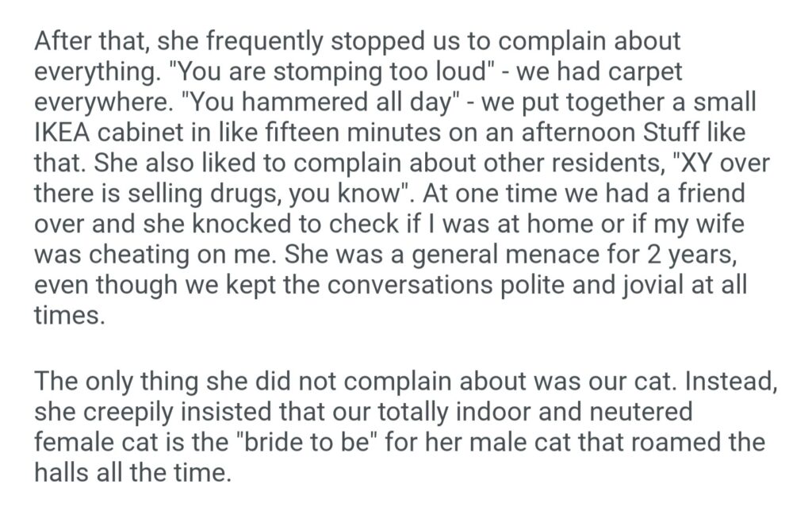Click the word "stomping" in first paragraph
Image resolution: width=812 pixels, height=526 pixels.
point(290,71)
